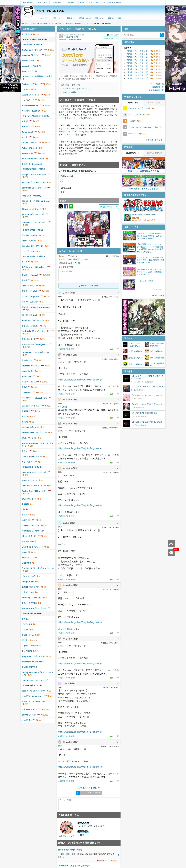The width and height of the screenshot is (186, 868).
Task: Click the comment icon beside TikTok in left menu
Action: click(x=49, y=50)
